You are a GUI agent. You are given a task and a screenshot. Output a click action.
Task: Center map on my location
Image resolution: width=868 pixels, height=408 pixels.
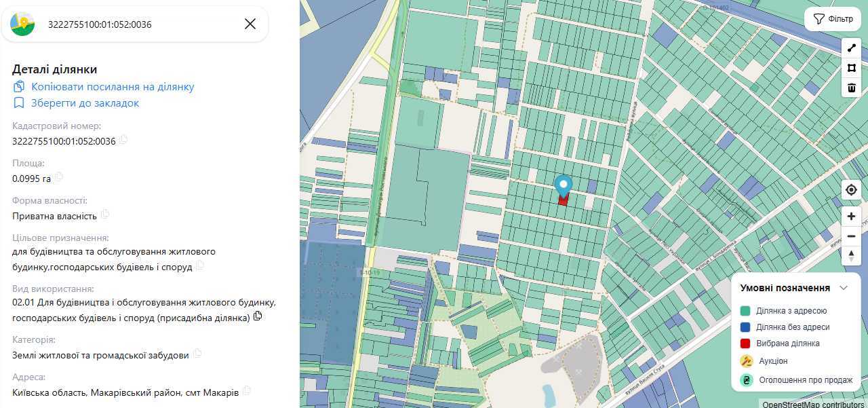pyautogui.click(x=852, y=190)
